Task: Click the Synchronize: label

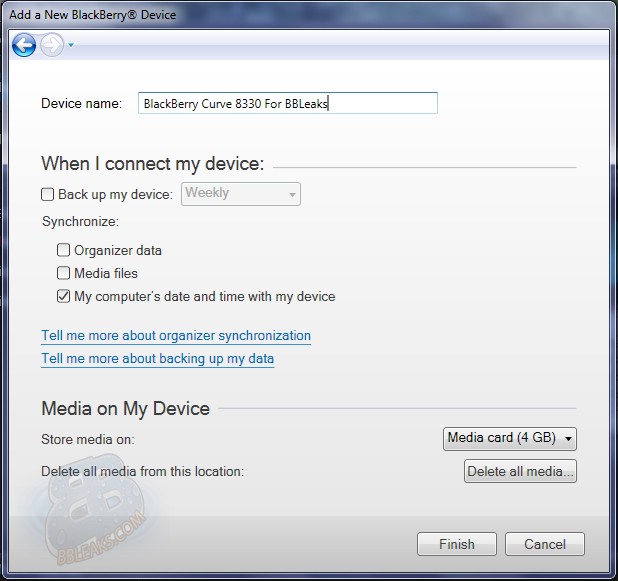Action: 80,222
